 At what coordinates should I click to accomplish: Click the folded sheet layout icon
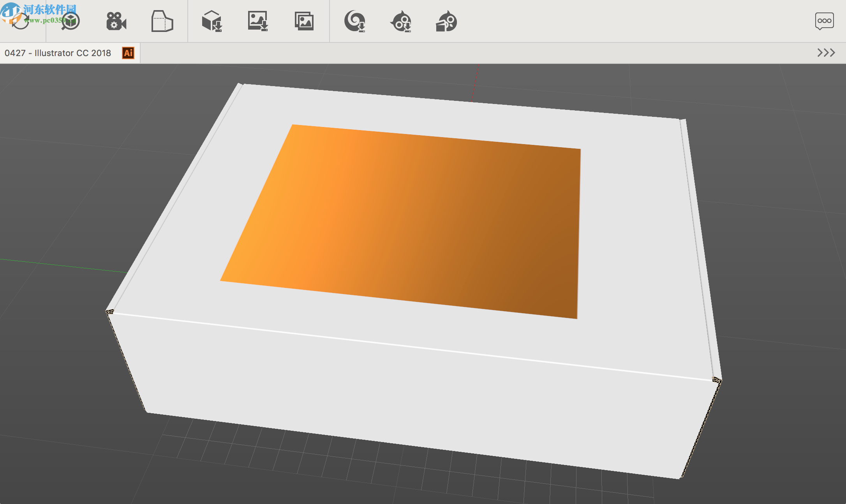[x=163, y=21]
